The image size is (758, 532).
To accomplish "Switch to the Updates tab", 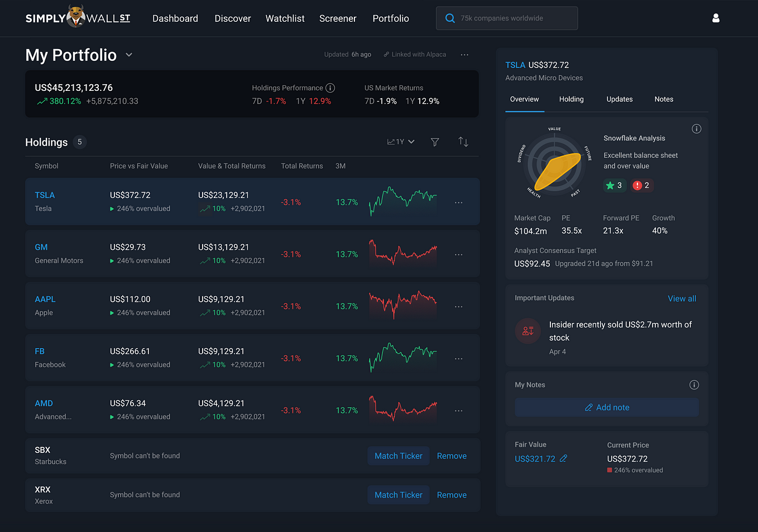I will (620, 99).
